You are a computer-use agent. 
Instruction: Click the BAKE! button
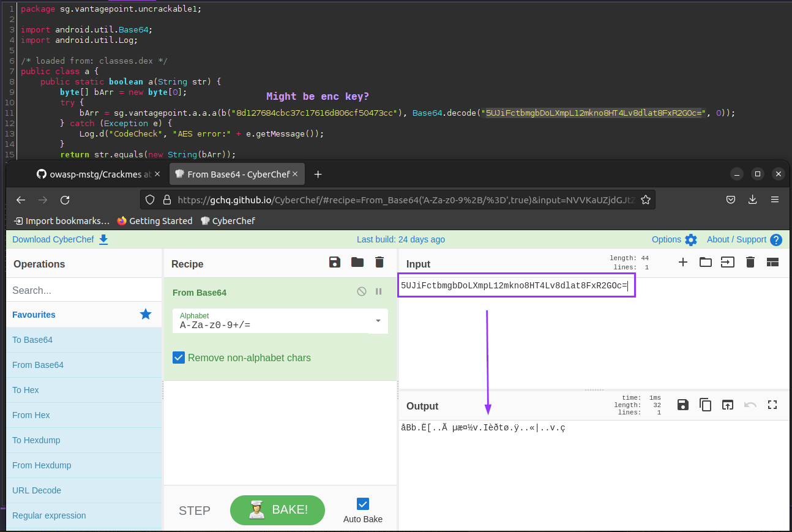(x=277, y=510)
